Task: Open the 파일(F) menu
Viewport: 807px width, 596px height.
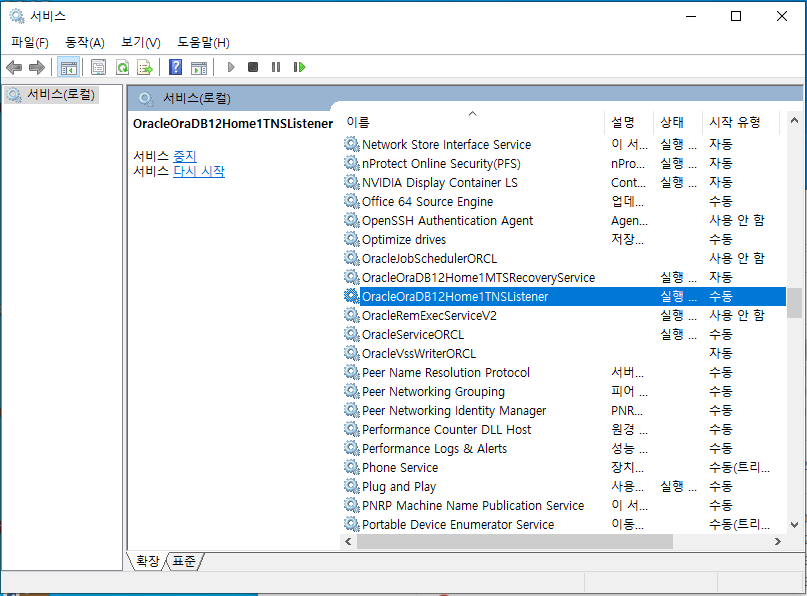Action: [30, 42]
